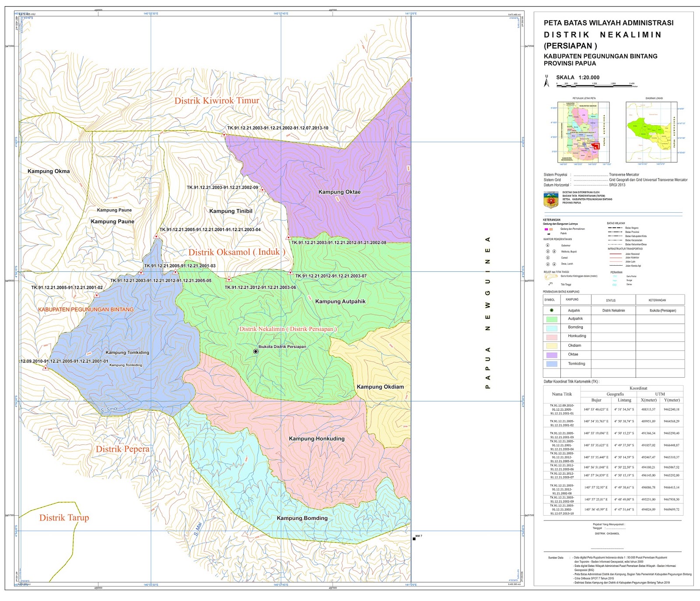Open the Diagram Lokasi inset map
The width and height of the screenshot is (700, 601).
(651, 132)
